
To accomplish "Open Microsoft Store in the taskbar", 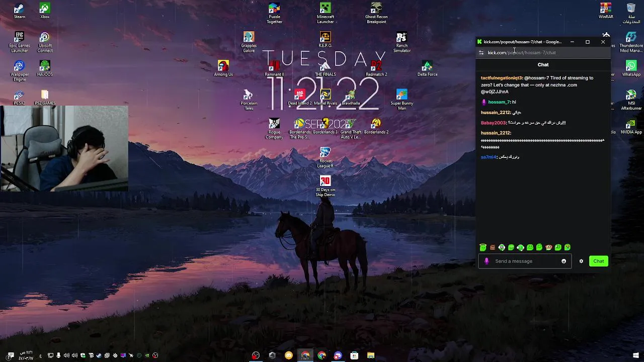I will coord(354,355).
